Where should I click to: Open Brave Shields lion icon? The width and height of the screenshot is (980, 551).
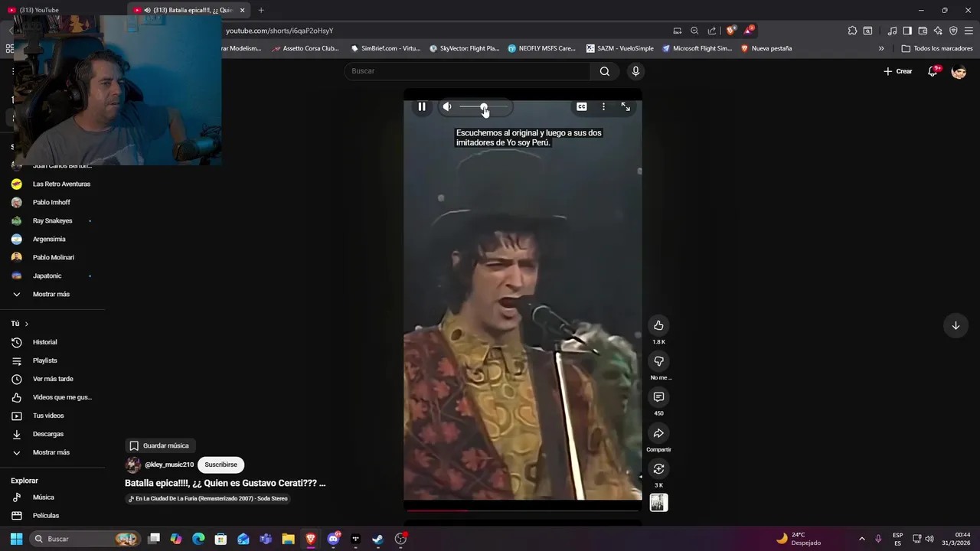click(x=731, y=31)
